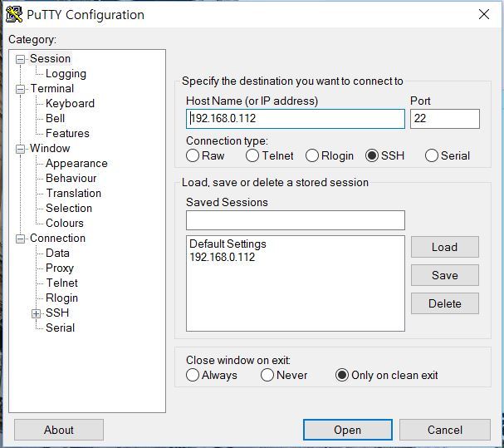Screen dimensions: 504x448
Task: Open the Colours settings category
Action: tap(65, 223)
